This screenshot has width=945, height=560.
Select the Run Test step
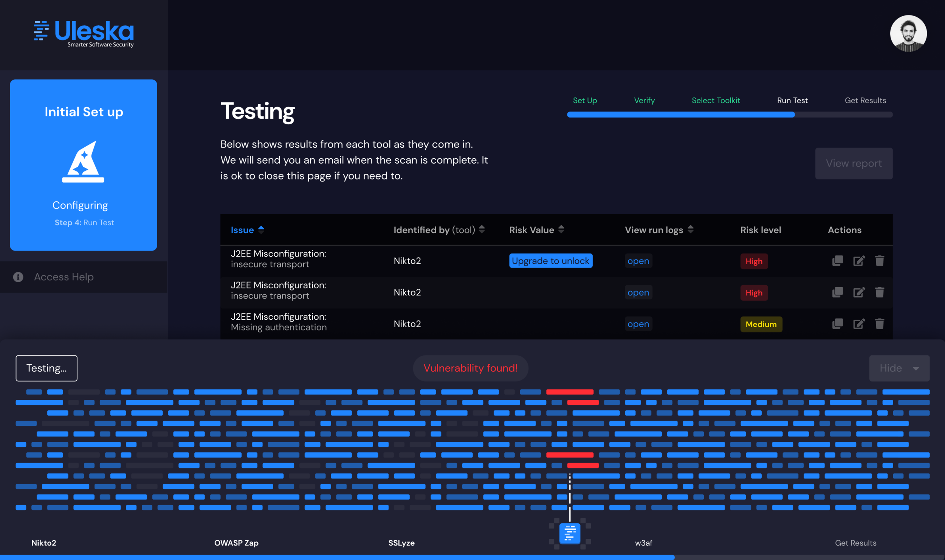792,101
